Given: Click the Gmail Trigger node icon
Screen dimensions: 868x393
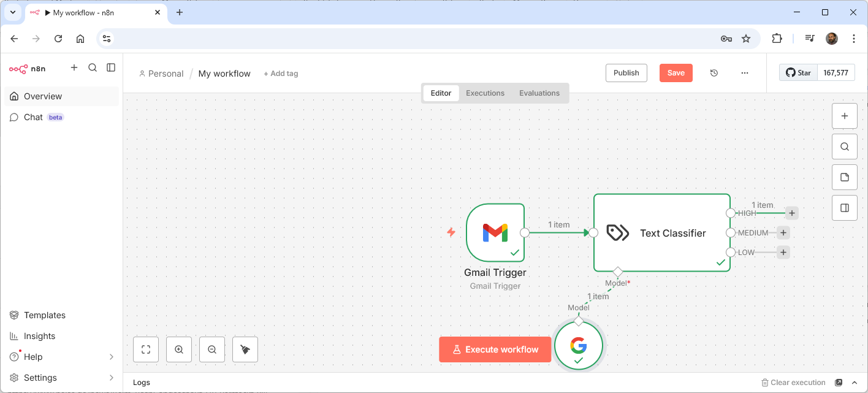Looking at the screenshot, I should (x=495, y=232).
